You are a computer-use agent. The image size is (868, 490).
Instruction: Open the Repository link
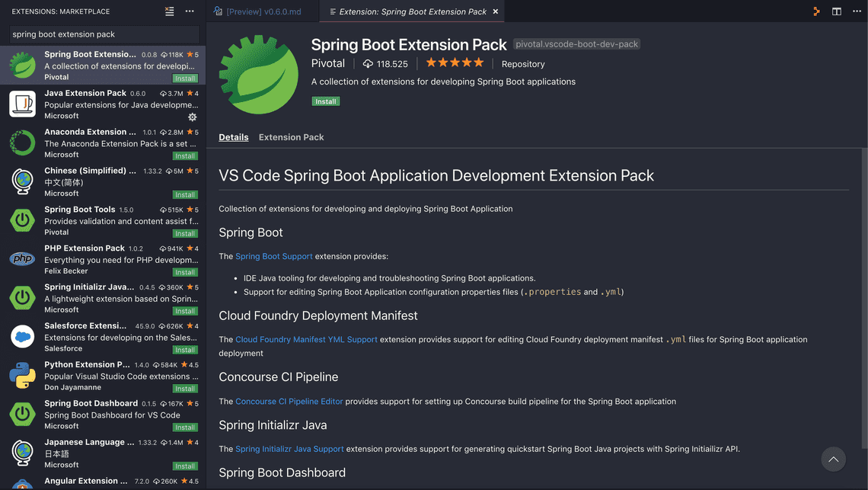pyautogui.click(x=522, y=64)
